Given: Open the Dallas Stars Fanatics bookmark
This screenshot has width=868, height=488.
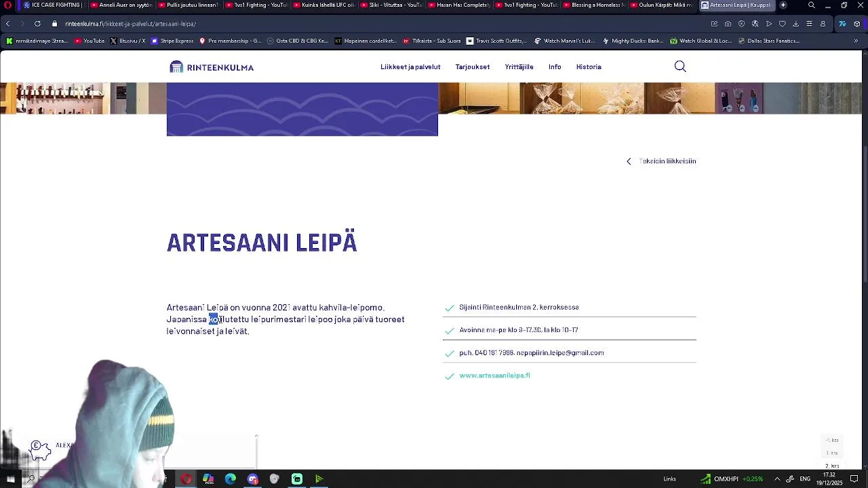Looking at the screenshot, I should tap(768, 41).
